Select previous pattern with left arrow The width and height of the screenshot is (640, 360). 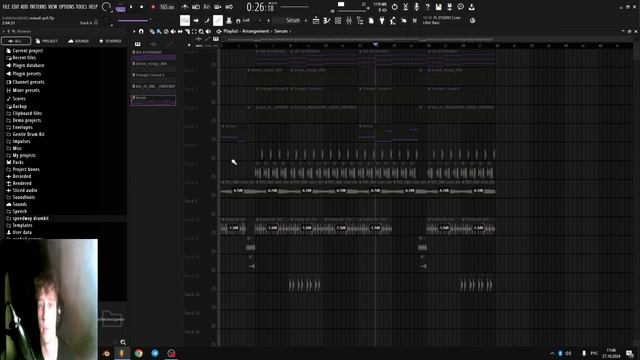[260, 20]
